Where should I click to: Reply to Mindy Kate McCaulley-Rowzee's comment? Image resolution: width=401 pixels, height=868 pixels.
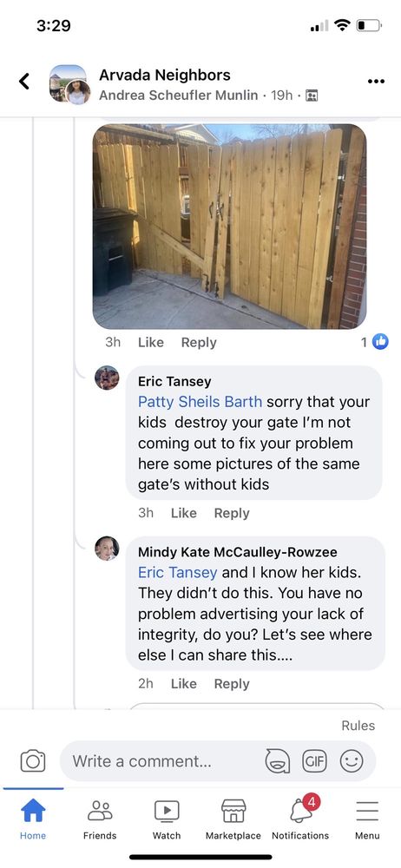[x=232, y=684]
